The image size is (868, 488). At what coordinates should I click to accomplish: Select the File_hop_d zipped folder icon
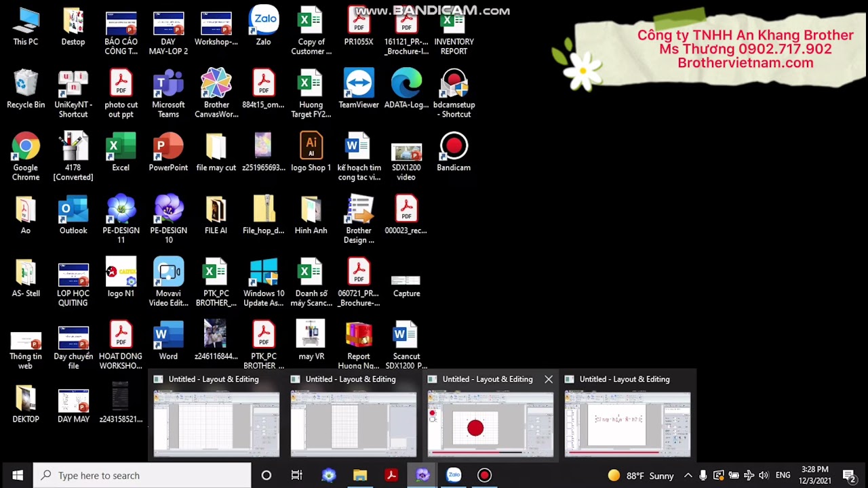(264, 215)
